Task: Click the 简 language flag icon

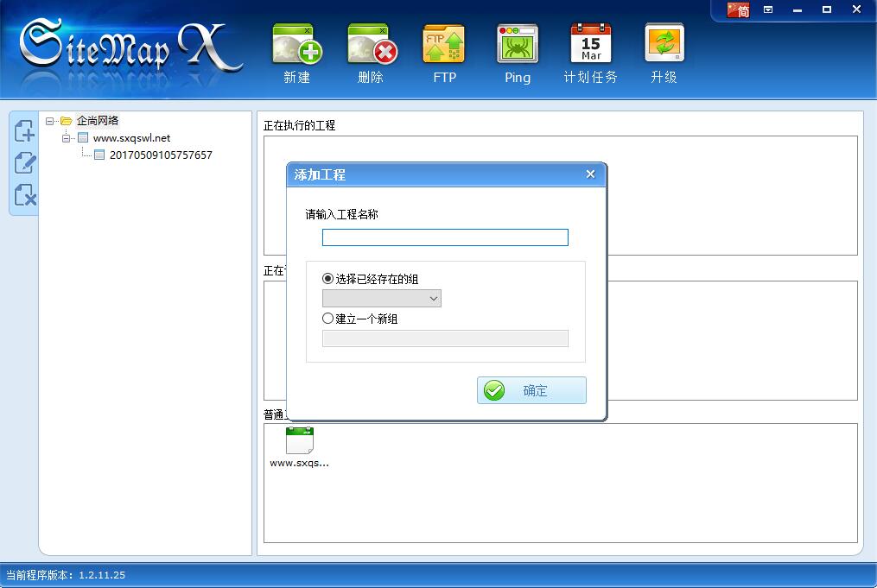Action: coord(738,10)
